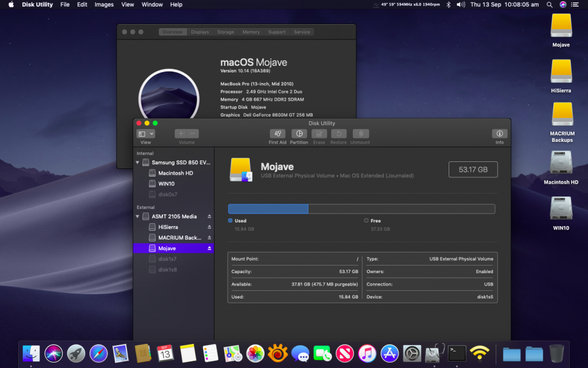Click the Siri icon in menu bar
The image size is (588, 368).
point(563,5)
